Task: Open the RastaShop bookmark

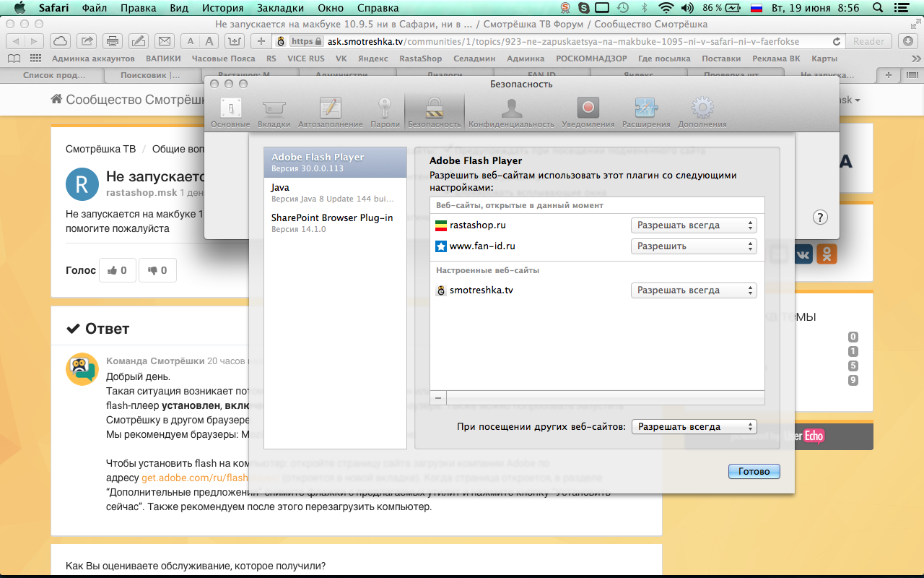Action: click(x=421, y=59)
